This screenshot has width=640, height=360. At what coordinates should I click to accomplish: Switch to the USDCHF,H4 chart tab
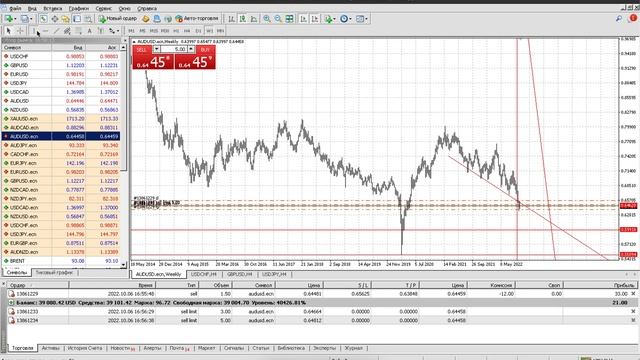point(204,274)
